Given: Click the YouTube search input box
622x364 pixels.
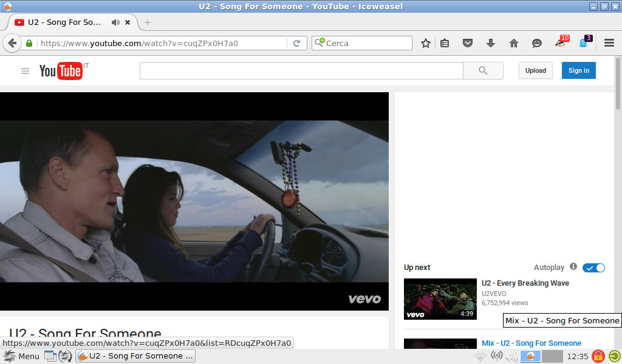Looking at the screenshot, I should click(301, 70).
